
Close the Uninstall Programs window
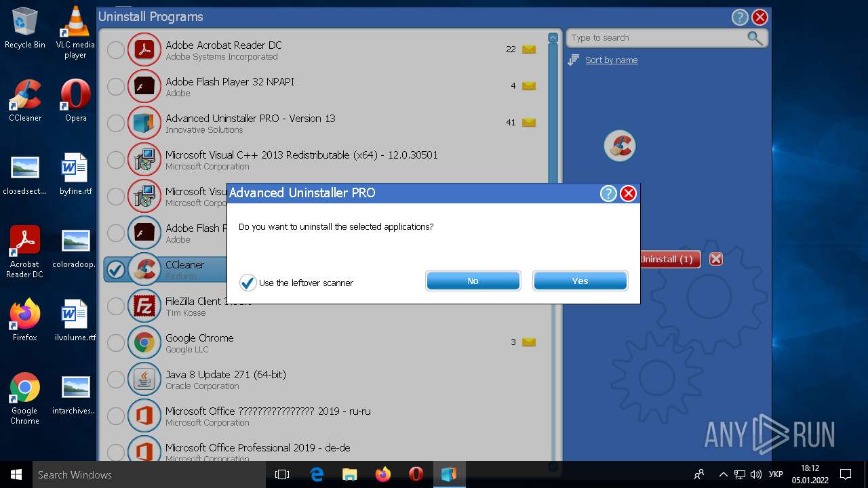click(760, 18)
